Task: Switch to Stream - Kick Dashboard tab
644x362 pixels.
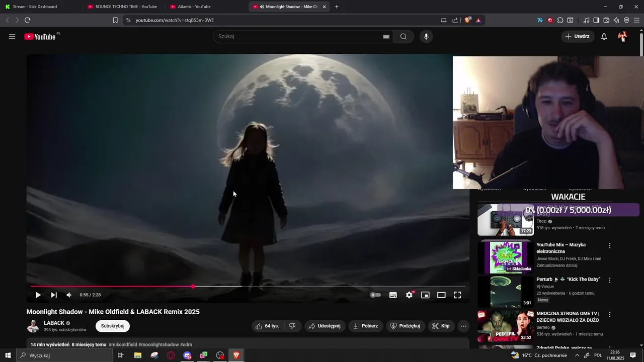Action: click(40, 7)
